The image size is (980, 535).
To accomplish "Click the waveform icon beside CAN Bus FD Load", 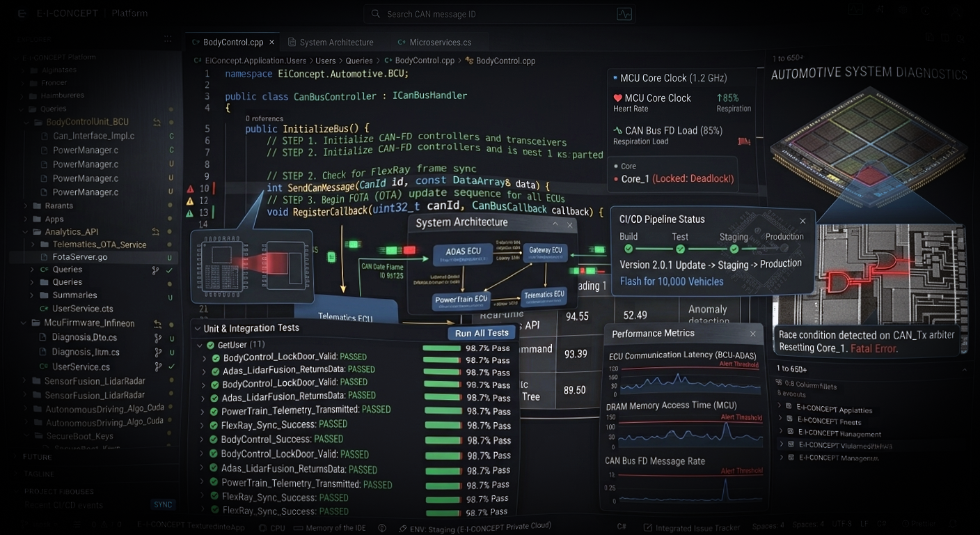I will click(617, 130).
